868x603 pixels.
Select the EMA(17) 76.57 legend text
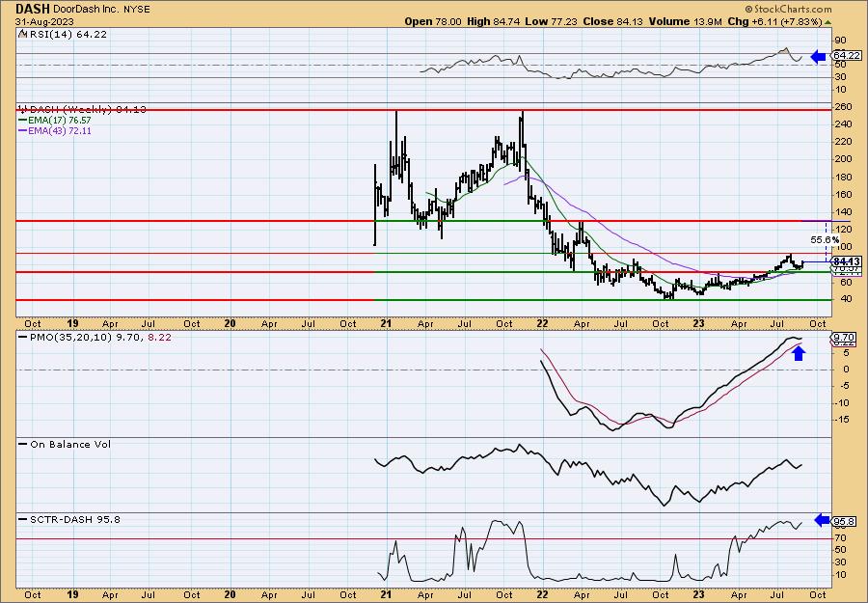tap(60, 121)
